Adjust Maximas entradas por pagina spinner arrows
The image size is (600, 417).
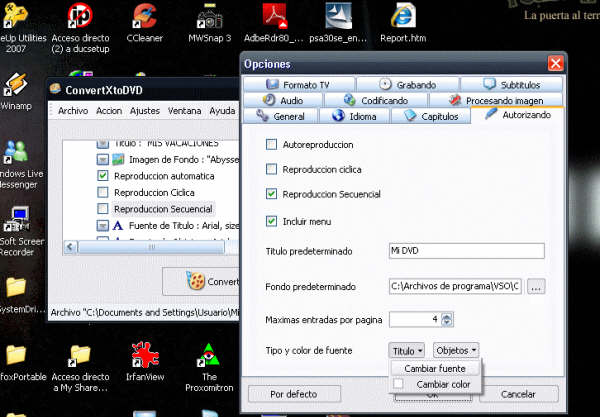(447, 319)
